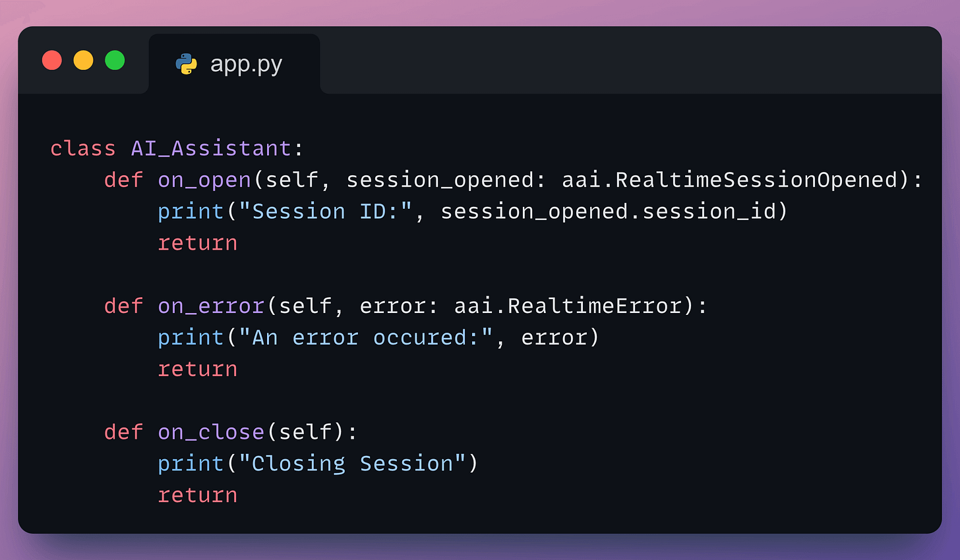
Task: Click the Python logo icon in the tab
Action: [187, 64]
